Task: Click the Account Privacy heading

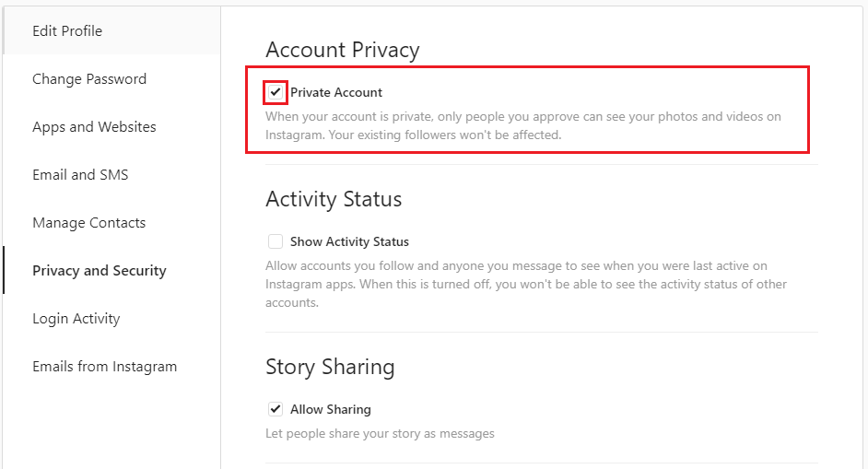Action: coord(342,50)
